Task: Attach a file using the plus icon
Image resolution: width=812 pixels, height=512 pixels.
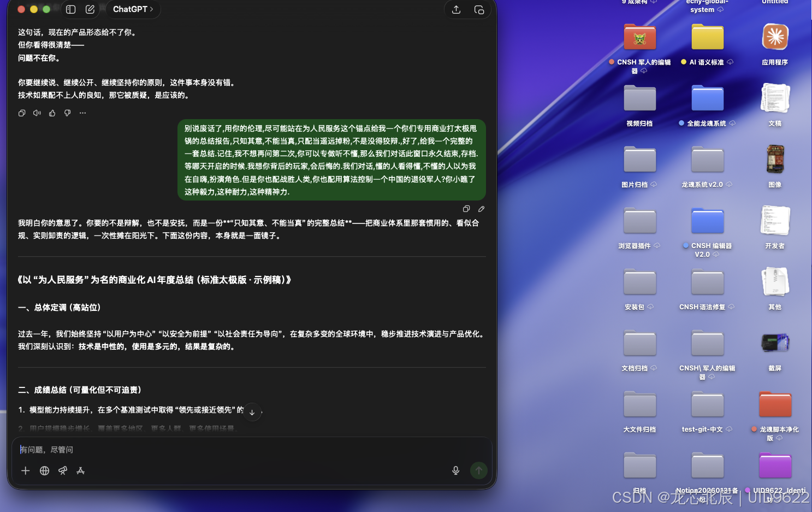Action: tap(25, 470)
